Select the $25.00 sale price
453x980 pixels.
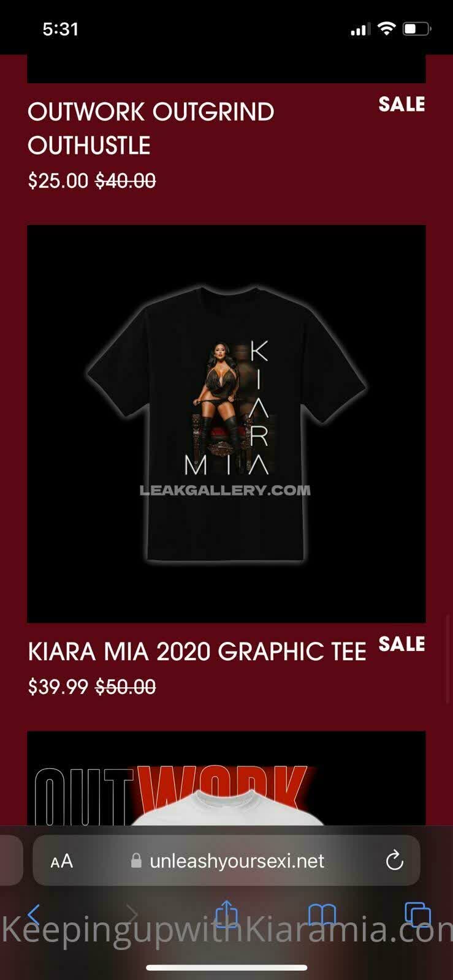pyautogui.click(x=58, y=181)
